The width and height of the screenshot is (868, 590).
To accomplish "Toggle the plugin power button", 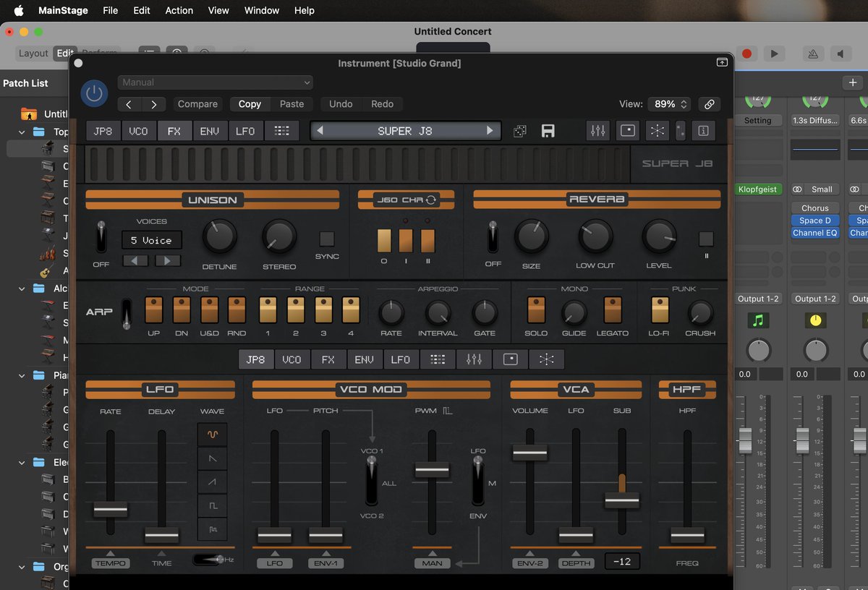I will tap(94, 93).
